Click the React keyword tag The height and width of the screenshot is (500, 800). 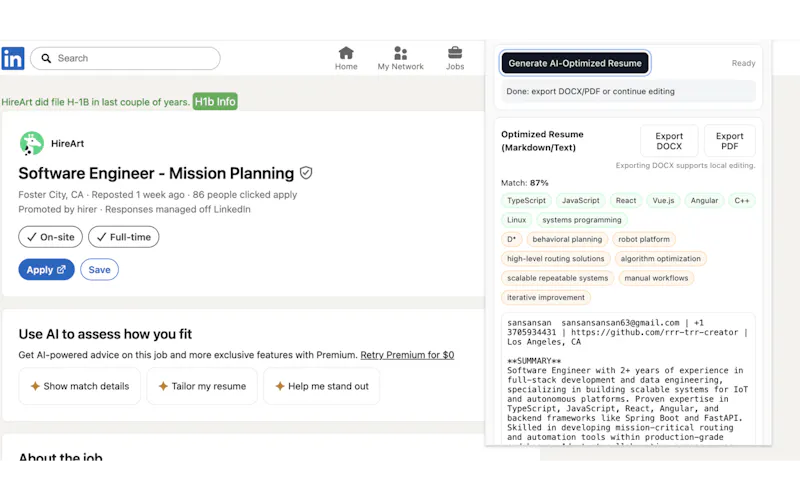(626, 201)
